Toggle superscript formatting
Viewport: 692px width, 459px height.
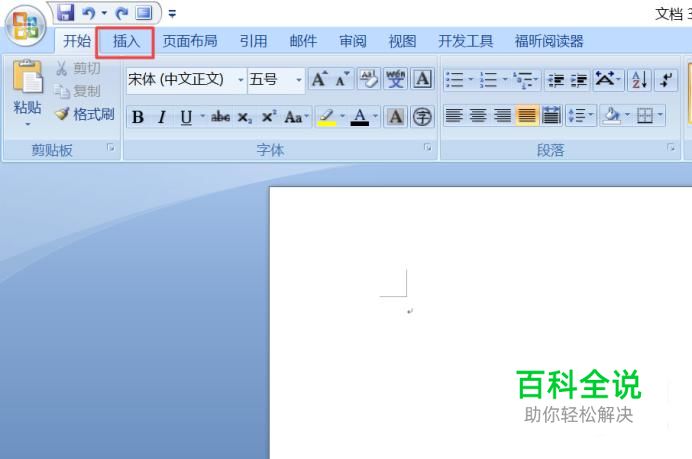pos(269,117)
